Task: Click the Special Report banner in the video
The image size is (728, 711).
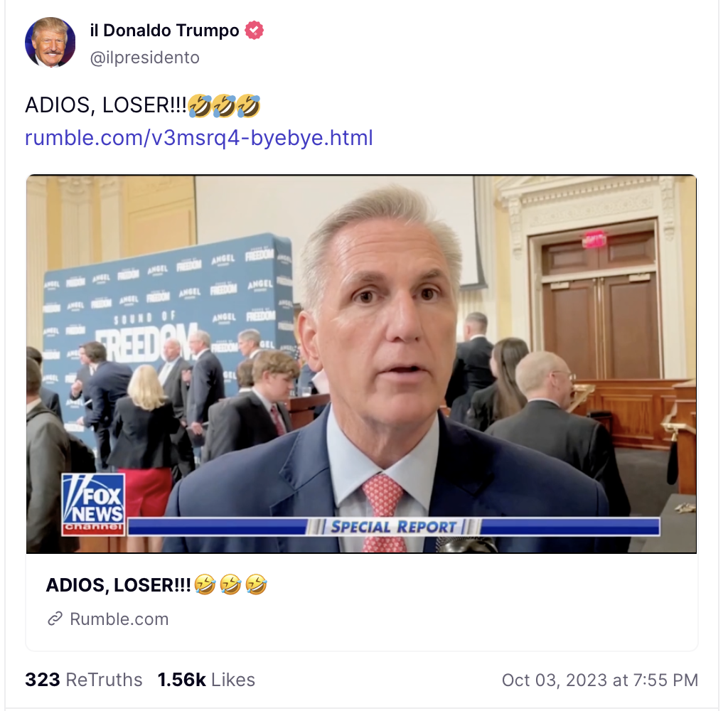Action: click(394, 527)
